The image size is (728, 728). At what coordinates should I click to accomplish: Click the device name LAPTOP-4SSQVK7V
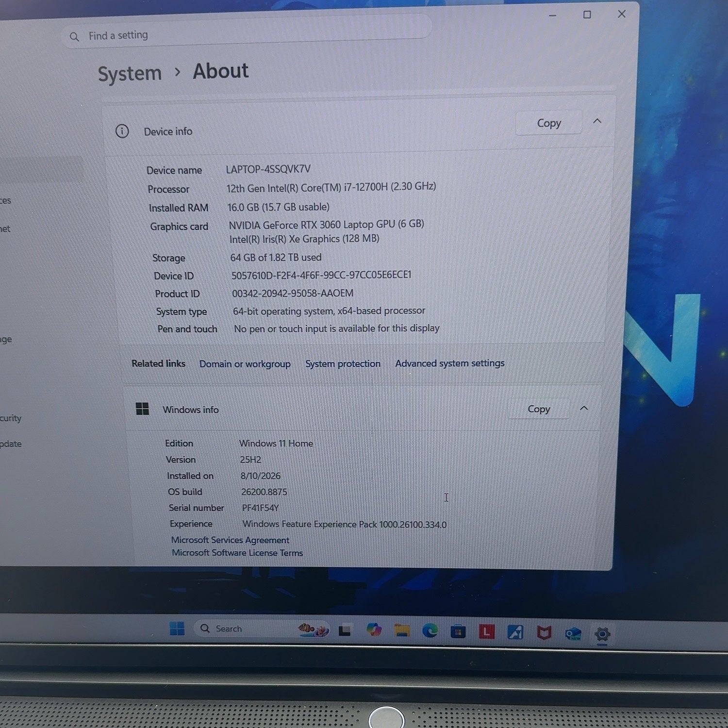[268, 169]
